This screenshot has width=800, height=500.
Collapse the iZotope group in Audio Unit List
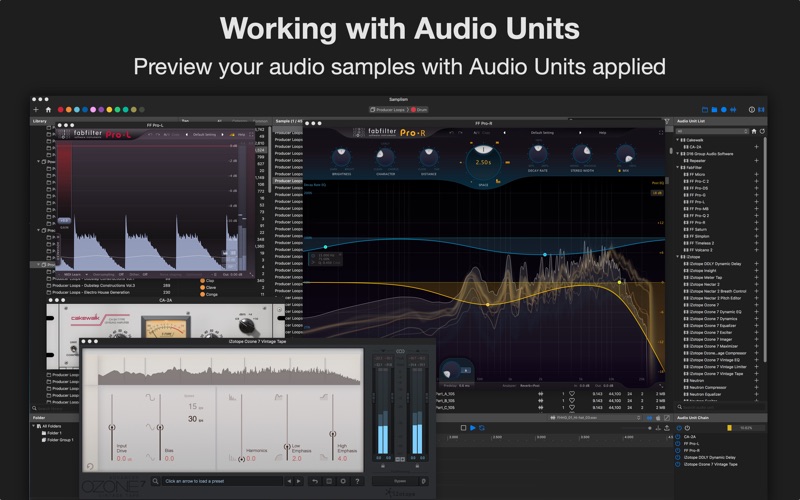[x=678, y=257]
